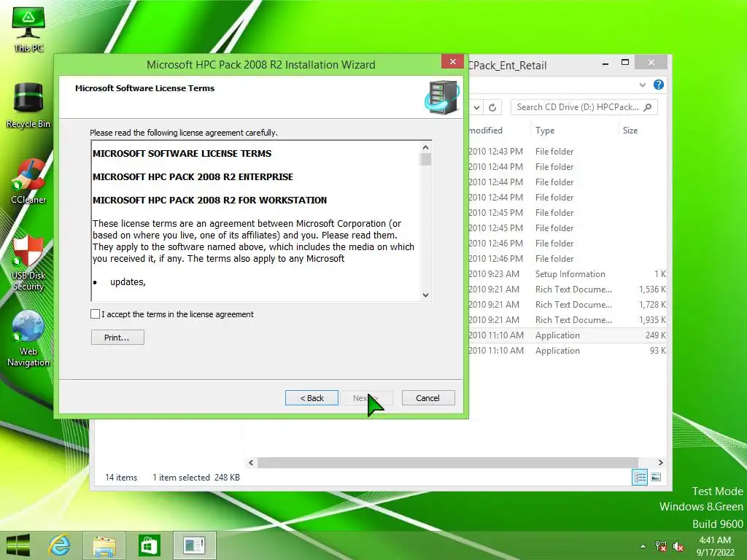Click the Explorer help question mark icon
Screen dimensions: 747x560
coord(659,85)
